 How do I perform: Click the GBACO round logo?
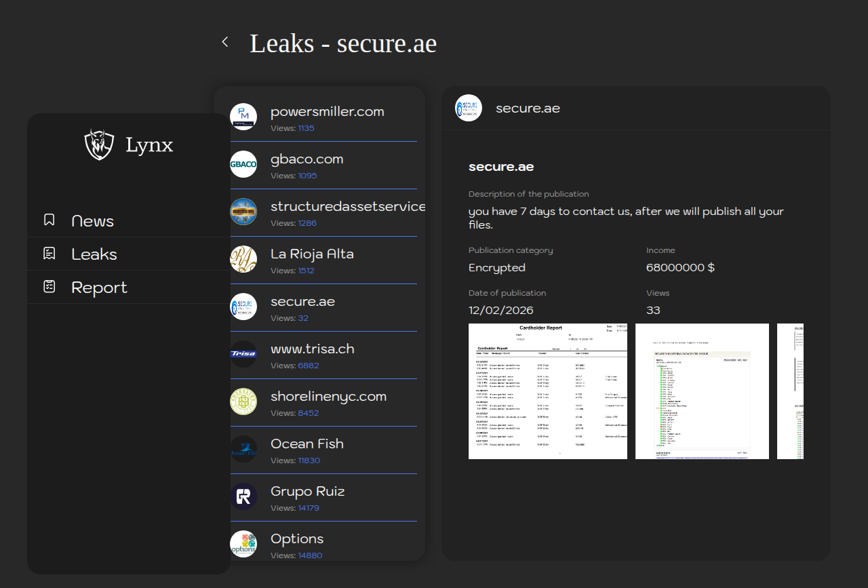[x=243, y=164]
